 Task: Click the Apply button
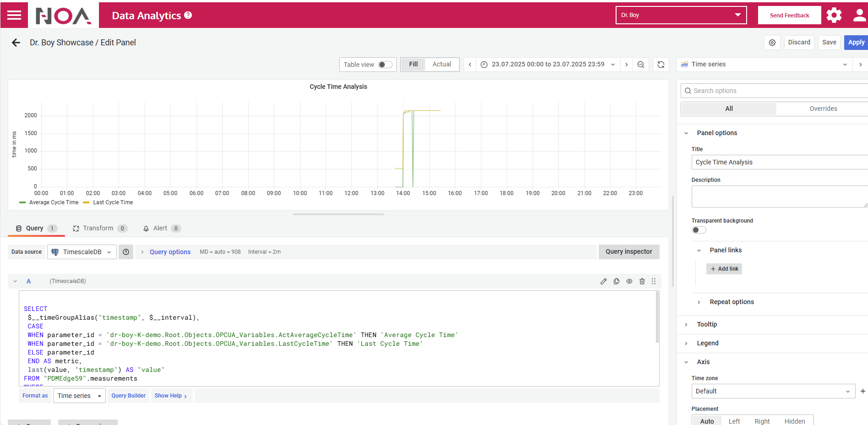click(x=856, y=42)
